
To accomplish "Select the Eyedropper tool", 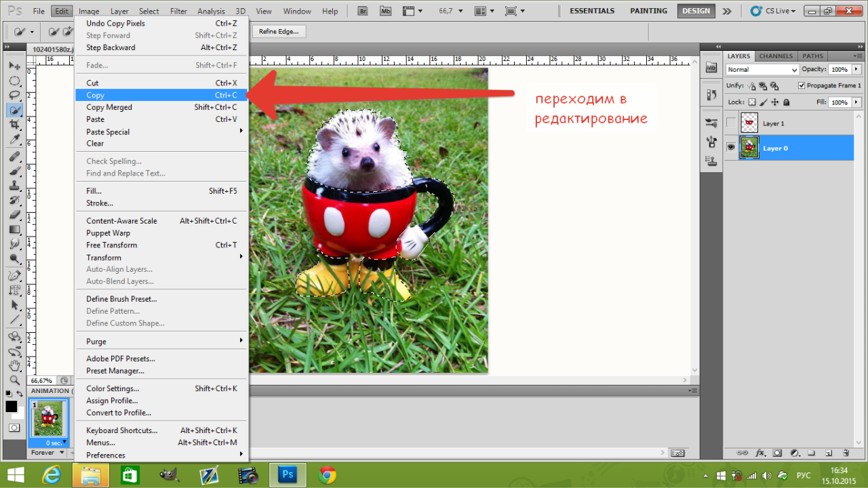I will 14,140.
